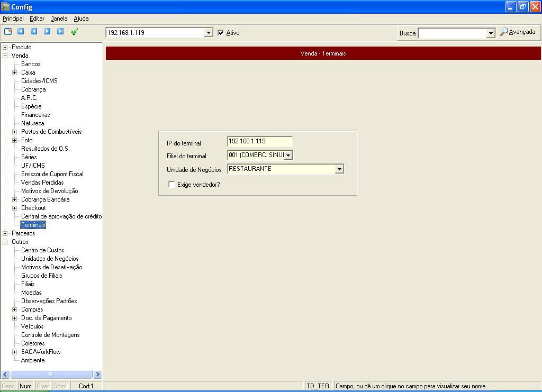The width and height of the screenshot is (542, 392).
Task: Expand the Parceiros tree node
Action: (x=5, y=233)
